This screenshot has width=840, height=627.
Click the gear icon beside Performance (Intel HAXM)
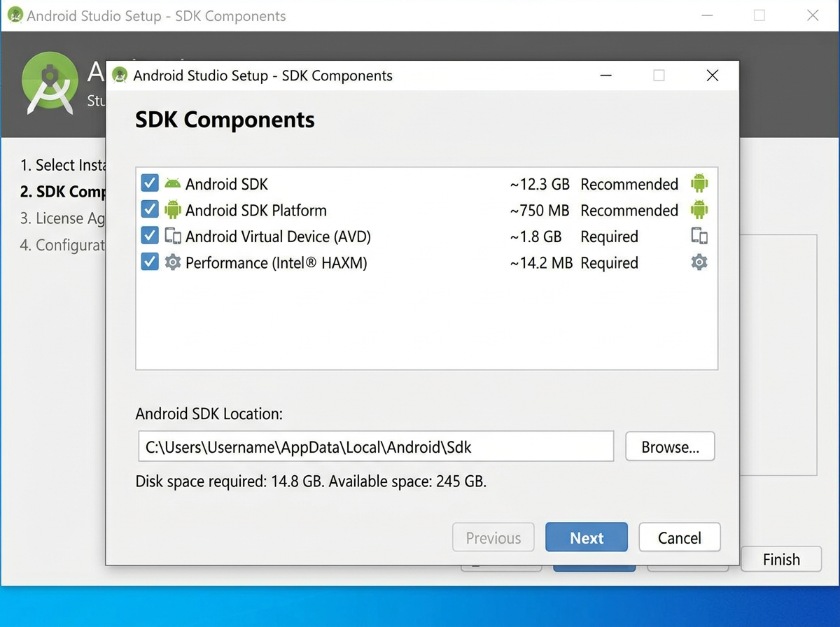[x=172, y=262]
